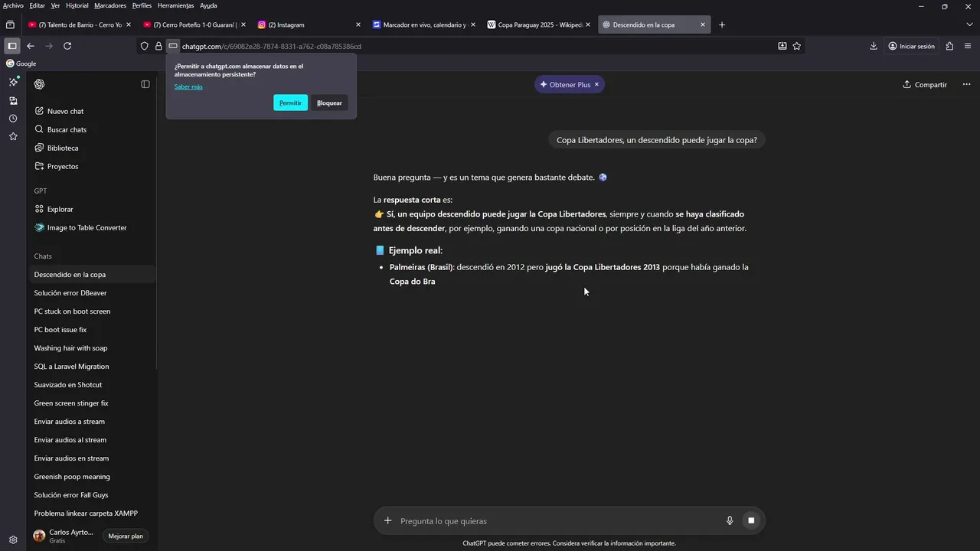
Task: Open the Herramientas menu
Action: coord(175,5)
